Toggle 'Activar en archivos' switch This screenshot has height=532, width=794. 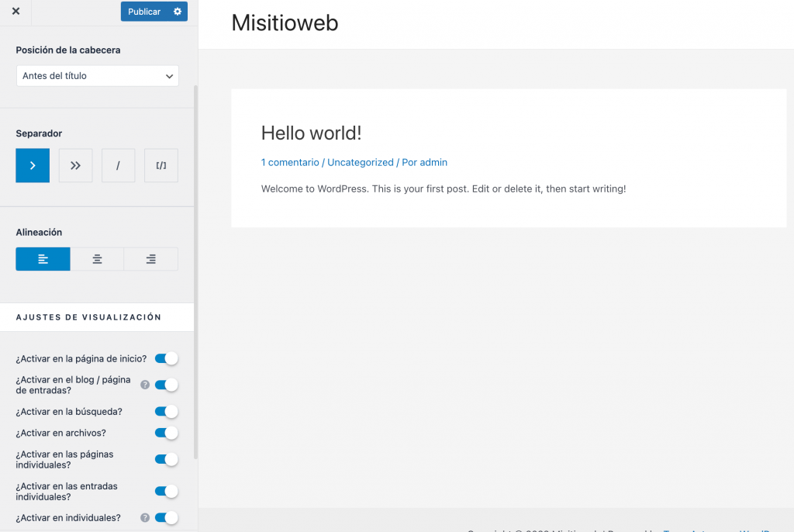(166, 433)
